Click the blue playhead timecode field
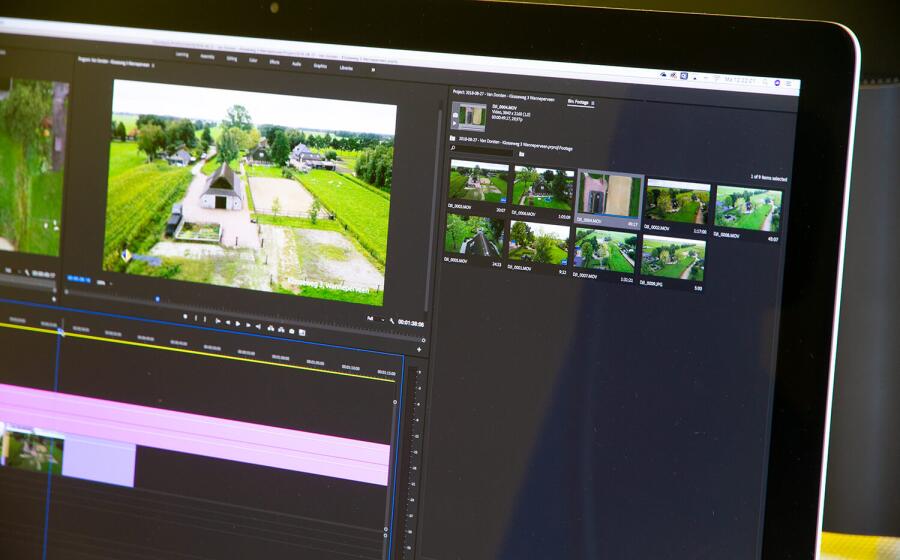 point(79,279)
